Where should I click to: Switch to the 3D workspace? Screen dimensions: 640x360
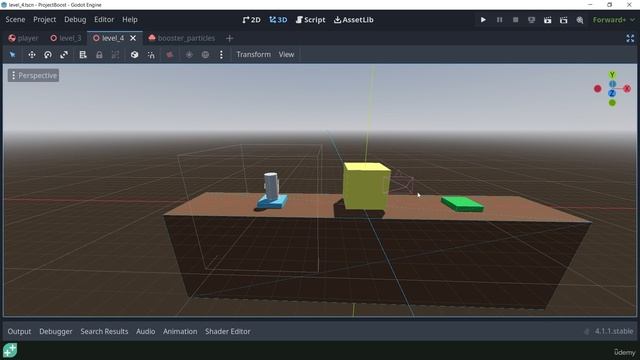(278, 20)
